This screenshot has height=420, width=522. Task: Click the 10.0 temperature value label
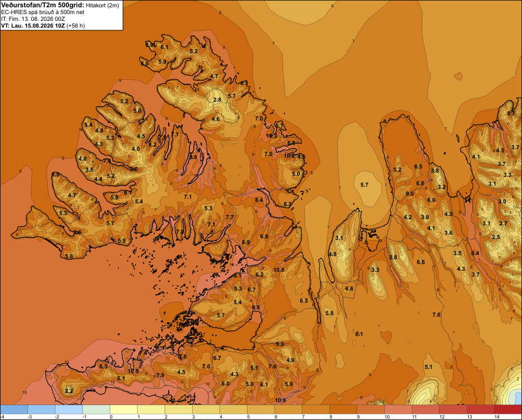point(279,270)
